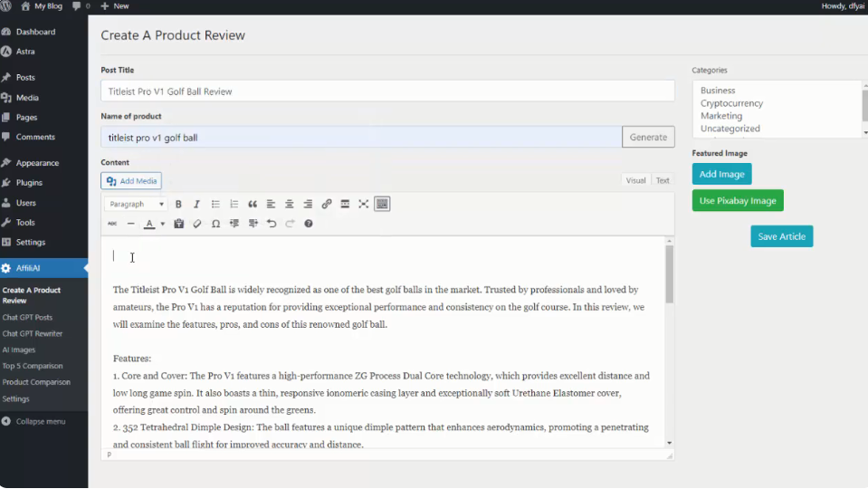The height and width of the screenshot is (489, 868).
Task: Apply strikethrough formatting
Action: click(x=112, y=224)
